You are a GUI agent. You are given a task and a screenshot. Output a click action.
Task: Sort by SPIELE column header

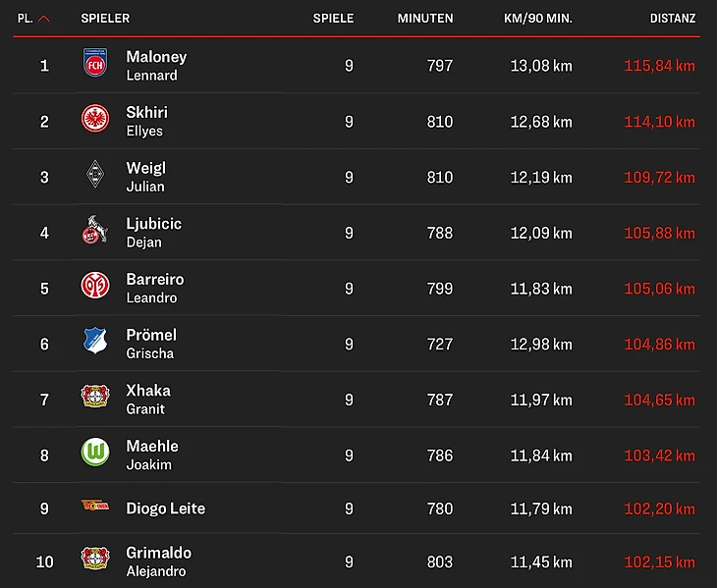[x=333, y=19]
